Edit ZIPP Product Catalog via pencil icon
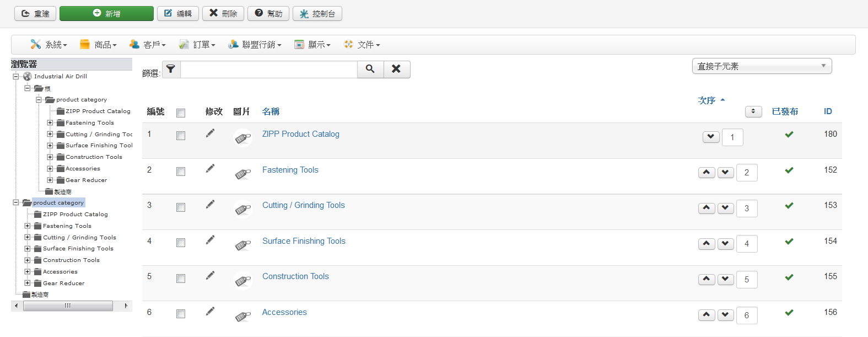 [x=210, y=133]
